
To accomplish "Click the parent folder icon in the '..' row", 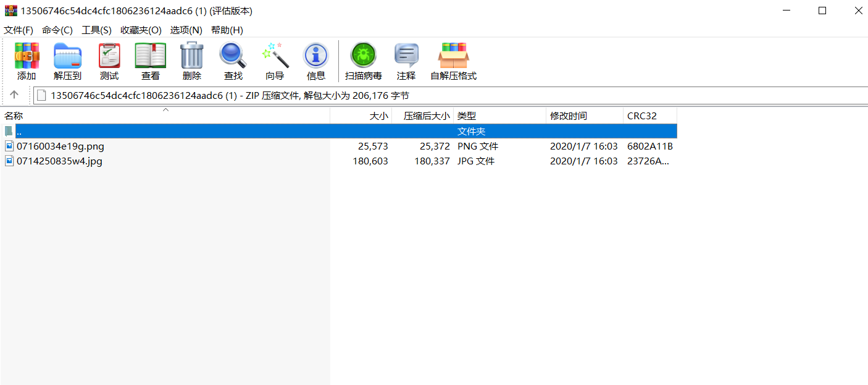I will (x=9, y=131).
